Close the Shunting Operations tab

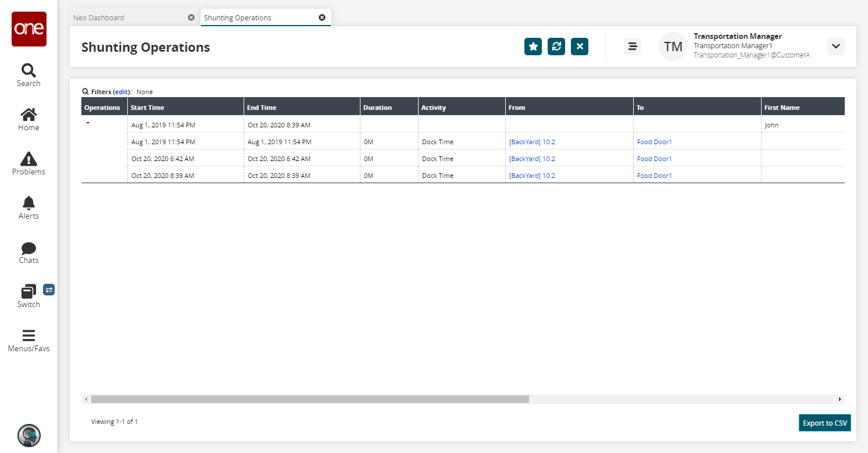[x=322, y=17]
